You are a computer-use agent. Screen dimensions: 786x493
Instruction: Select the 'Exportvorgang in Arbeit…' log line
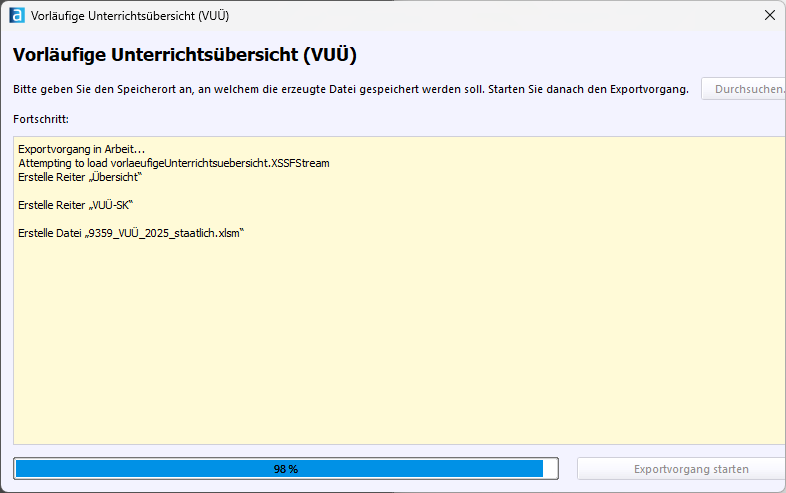tap(81, 150)
